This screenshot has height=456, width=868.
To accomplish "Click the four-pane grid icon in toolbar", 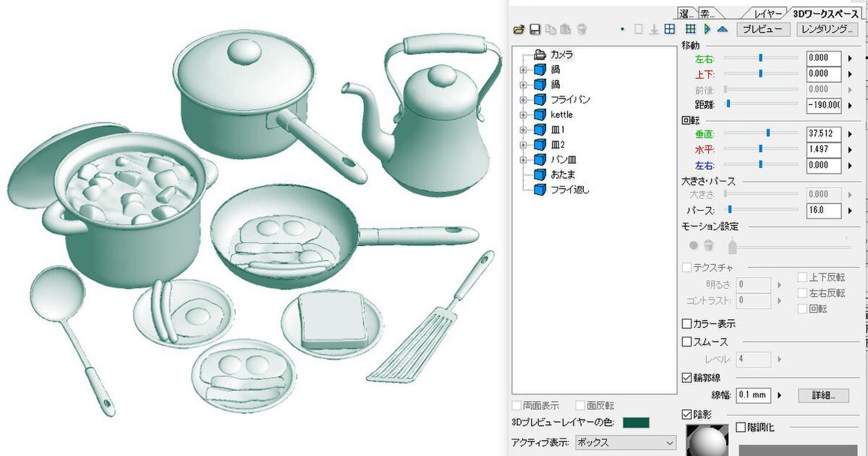I will point(670,30).
